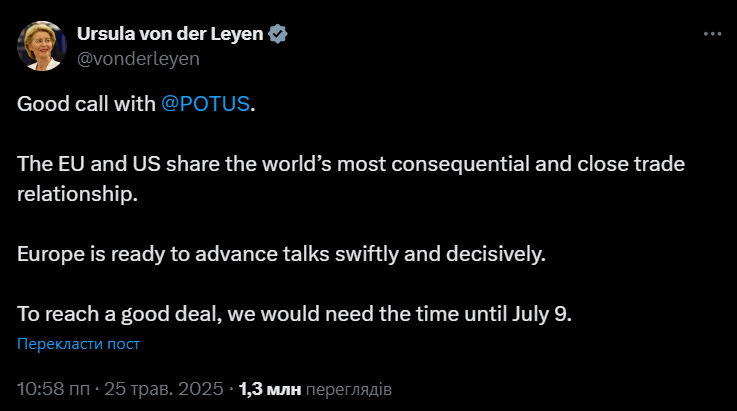Click the word "relationship." in the tweet

[75, 193]
